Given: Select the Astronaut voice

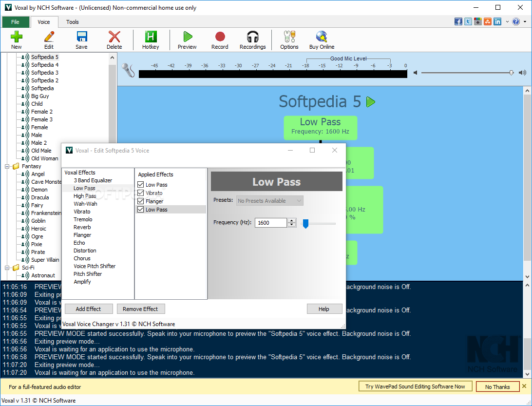Looking at the screenshot, I should click(43, 275).
